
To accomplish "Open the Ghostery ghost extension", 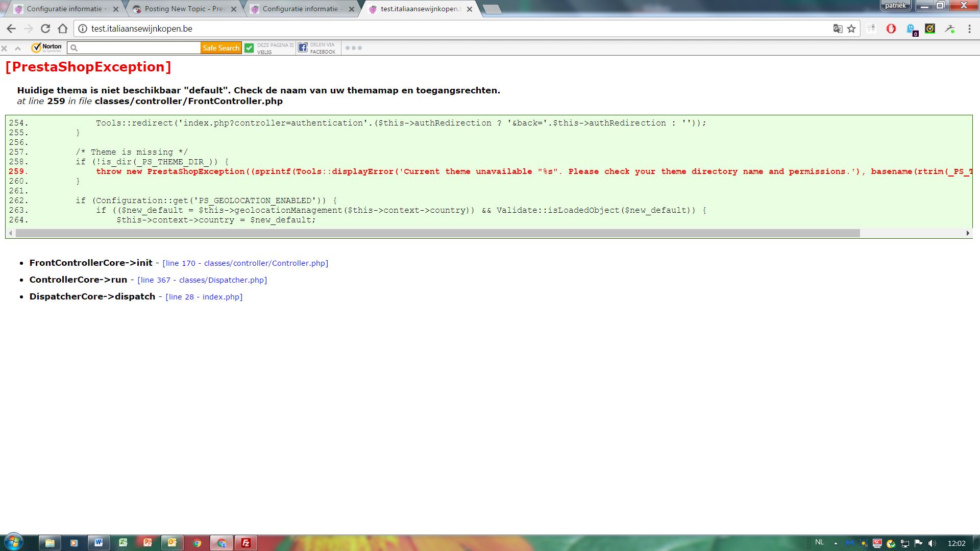I will [x=911, y=30].
